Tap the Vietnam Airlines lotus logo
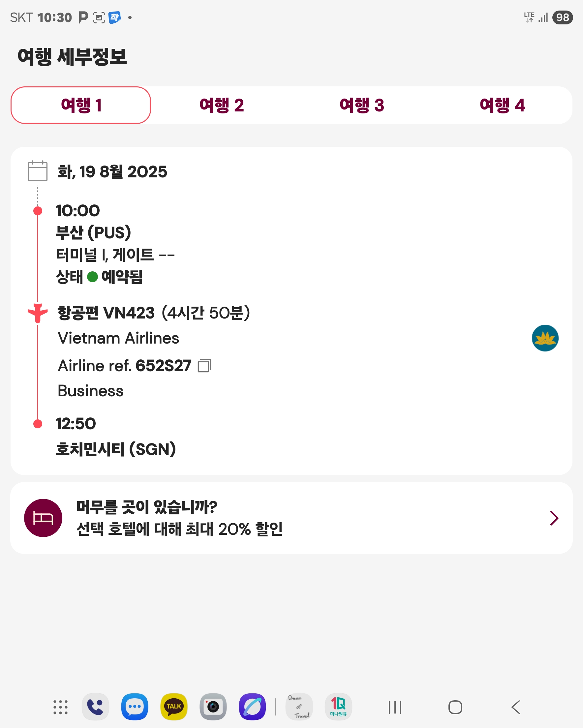 [x=544, y=338]
